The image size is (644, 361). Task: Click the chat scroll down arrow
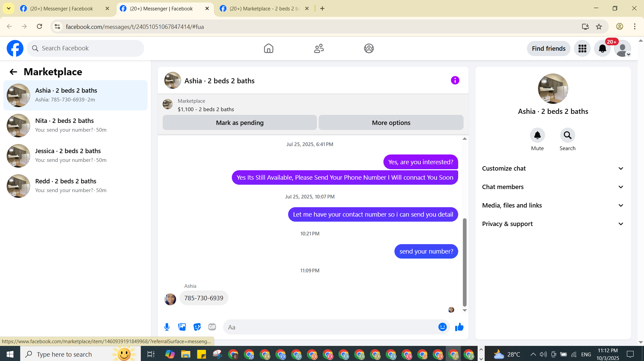tap(465, 310)
